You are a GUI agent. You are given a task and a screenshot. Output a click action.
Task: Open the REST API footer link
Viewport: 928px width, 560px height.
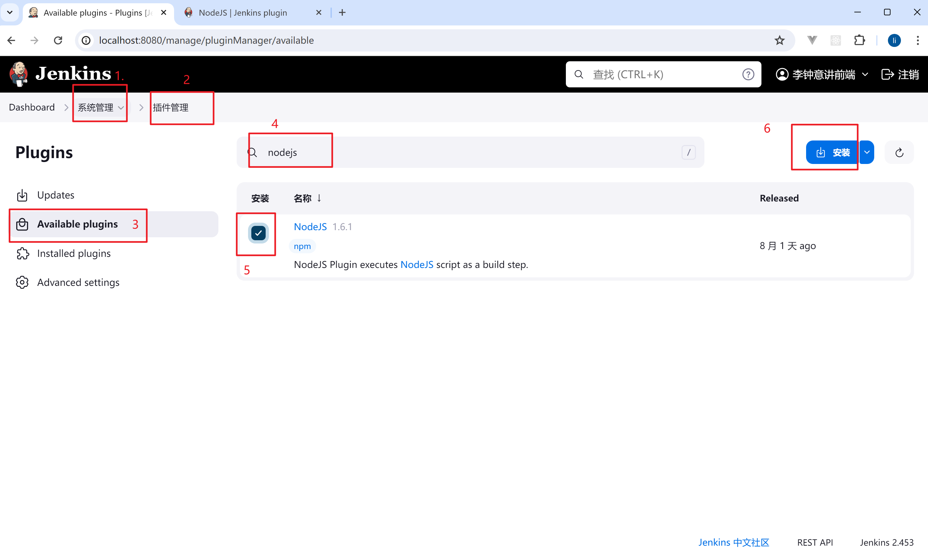[815, 542]
